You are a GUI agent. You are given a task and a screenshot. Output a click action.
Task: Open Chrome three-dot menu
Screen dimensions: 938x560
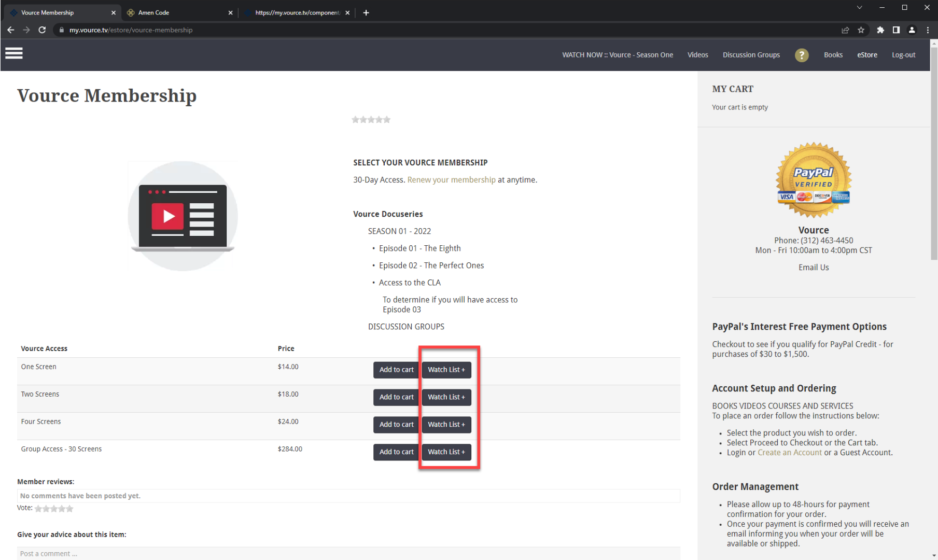[x=928, y=30]
